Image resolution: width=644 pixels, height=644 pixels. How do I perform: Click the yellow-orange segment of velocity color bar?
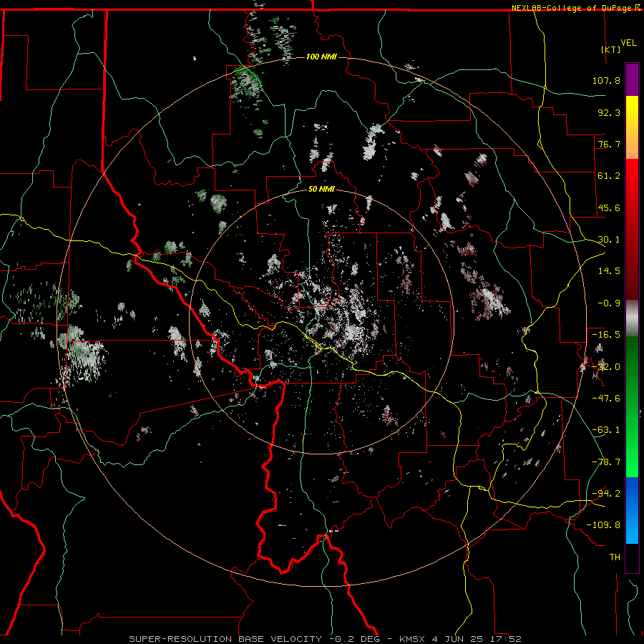tap(632, 127)
